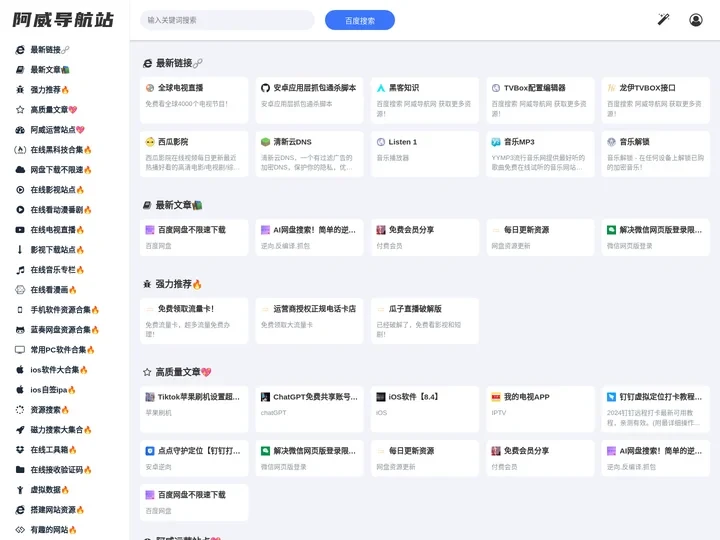
Task: Click the spinner icon beside 资源搜索
Action: coord(20,410)
